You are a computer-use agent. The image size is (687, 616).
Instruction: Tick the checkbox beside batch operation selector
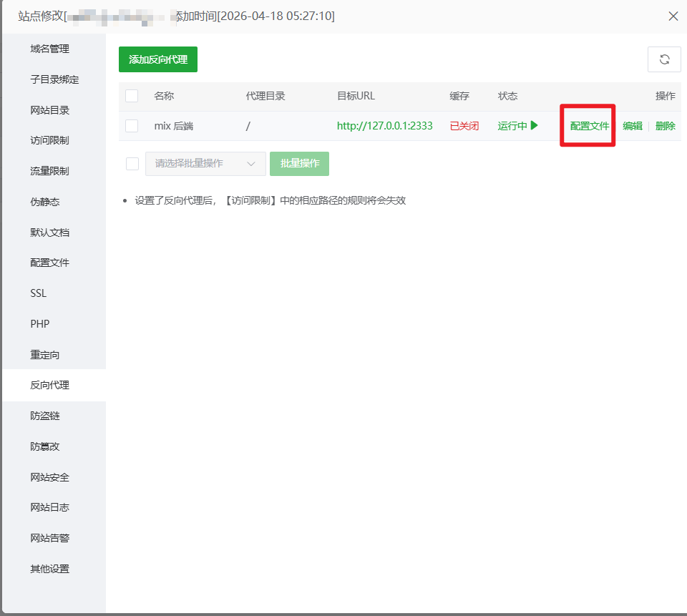pos(132,164)
